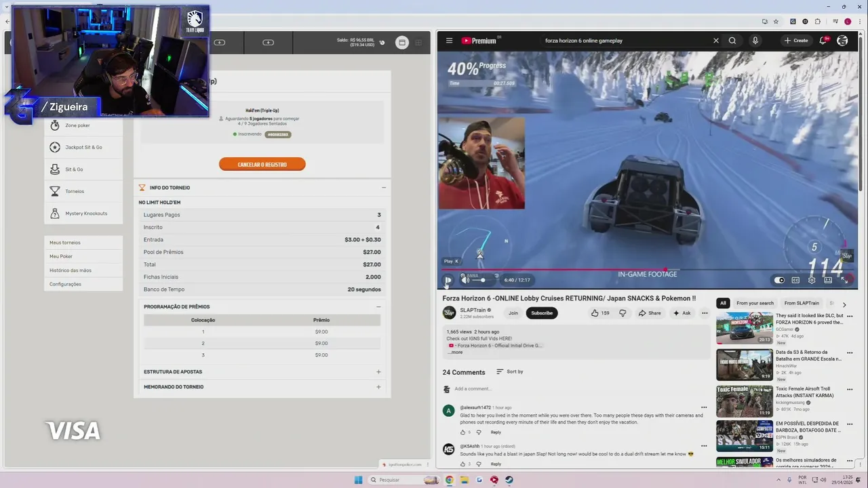Open the Toxic Female Airsoft Troll thumbnail
This screenshot has width=868, height=488.
coord(744,401)
